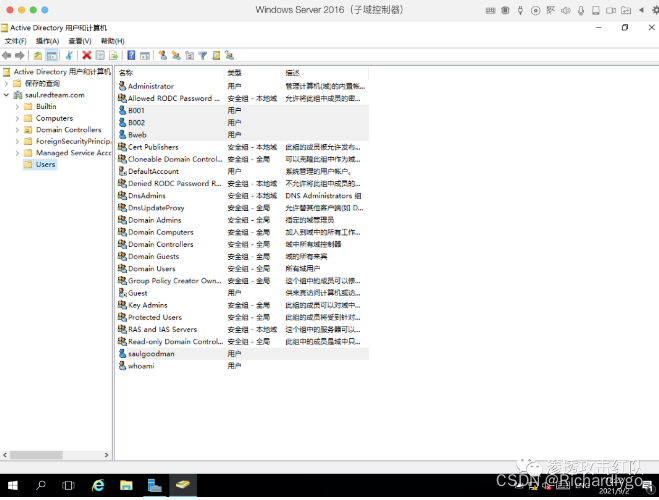Click the Find objects toolbar icon
Screen dimensions: 659x500
pos(216,55)
